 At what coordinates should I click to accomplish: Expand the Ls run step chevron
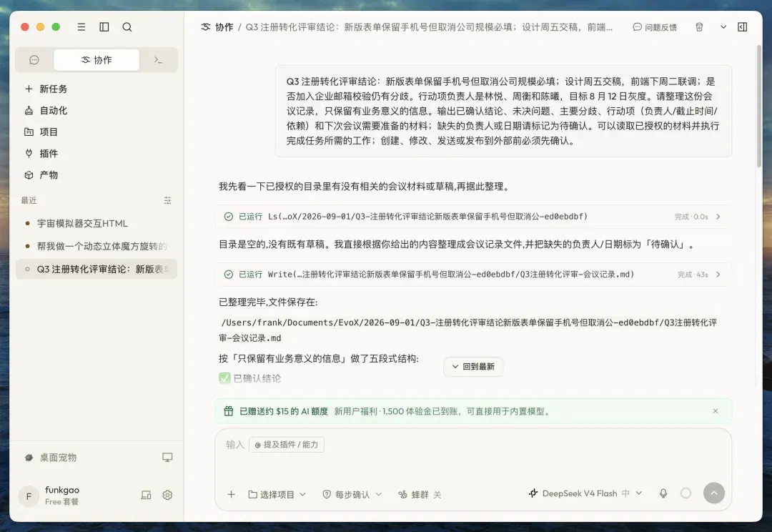click(718, 217)
